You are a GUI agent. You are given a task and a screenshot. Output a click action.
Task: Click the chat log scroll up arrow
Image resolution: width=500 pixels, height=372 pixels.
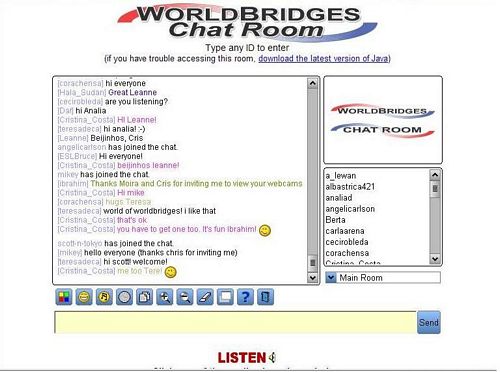(x=312, y=83)
